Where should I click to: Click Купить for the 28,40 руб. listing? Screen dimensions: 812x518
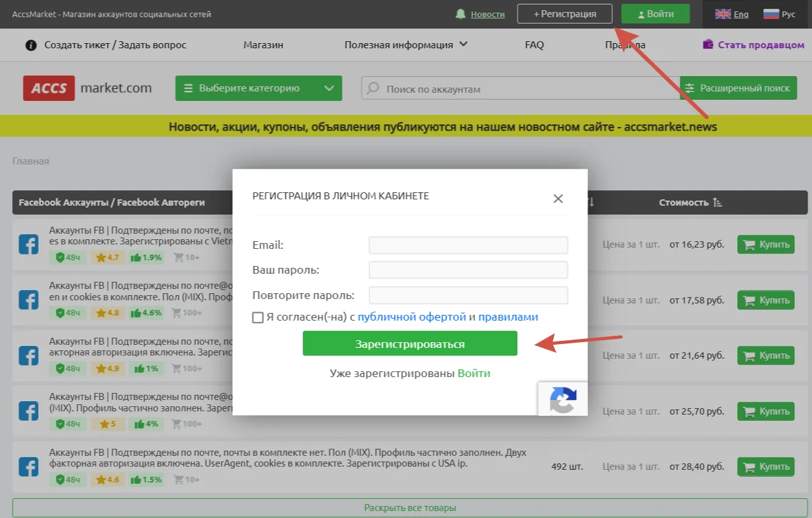point(766,467)
